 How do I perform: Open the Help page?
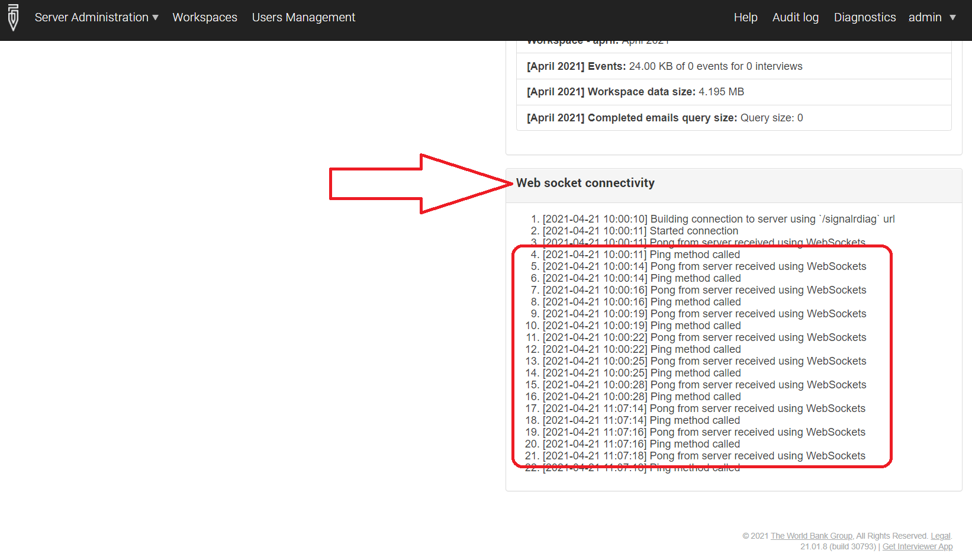(x=745, y=17)
